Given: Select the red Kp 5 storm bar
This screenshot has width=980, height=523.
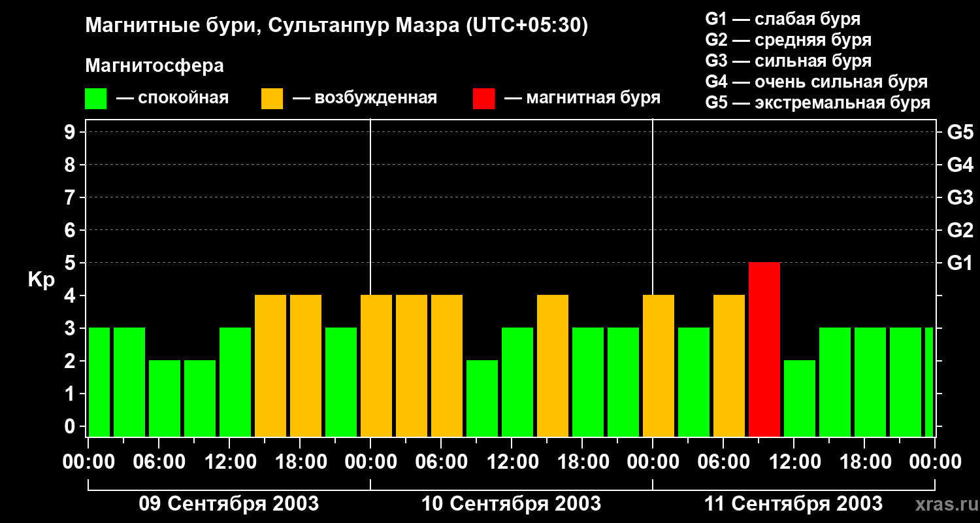Looking at the screenshot, I should [764, 349].
